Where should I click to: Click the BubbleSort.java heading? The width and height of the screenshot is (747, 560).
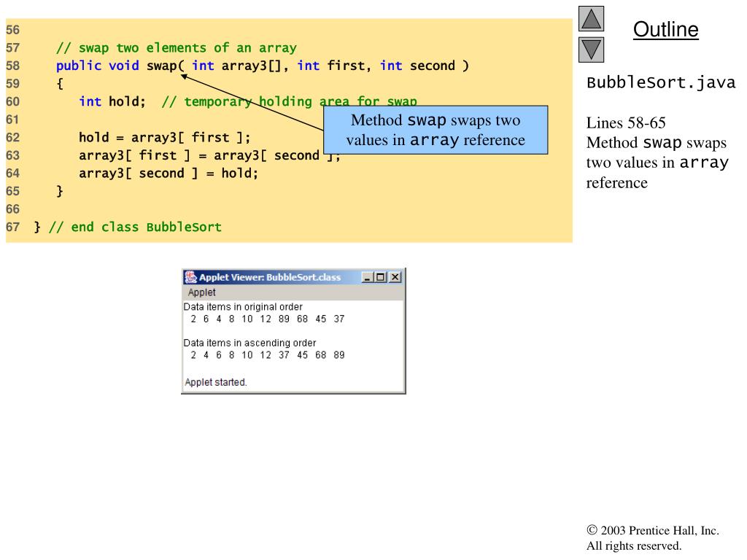coord(661,82)
